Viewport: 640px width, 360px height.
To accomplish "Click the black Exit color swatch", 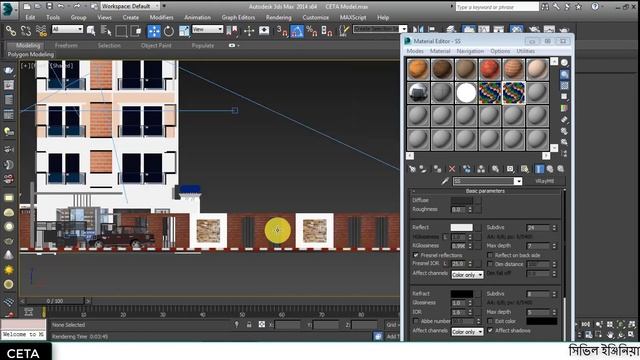I will coord(542,321).
